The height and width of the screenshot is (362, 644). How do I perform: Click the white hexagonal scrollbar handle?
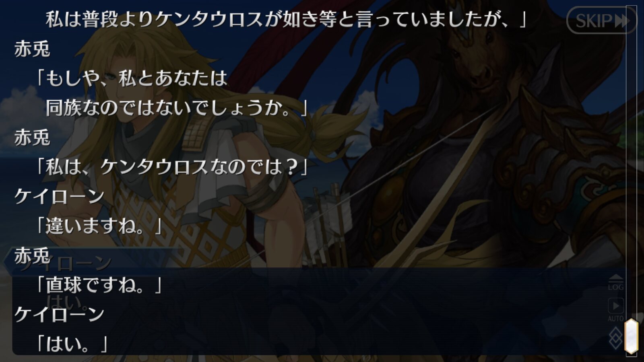coord(631,336)
